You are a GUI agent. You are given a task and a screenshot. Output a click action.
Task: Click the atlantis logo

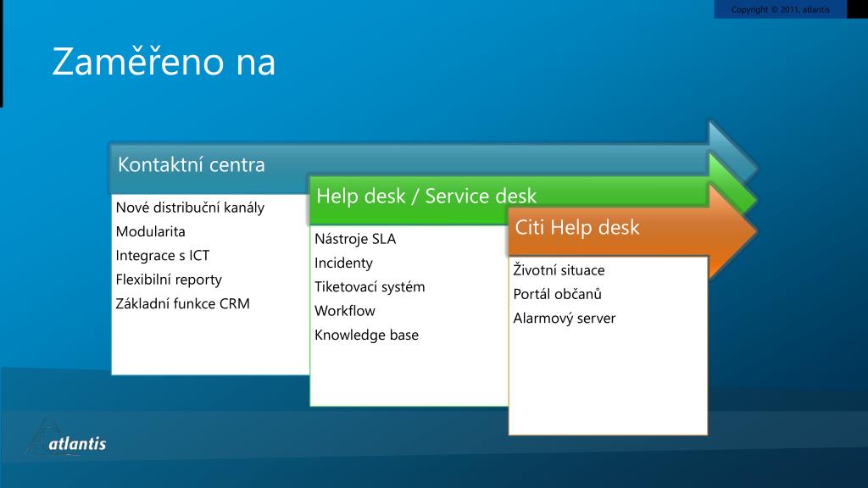(x=66, y=438)
